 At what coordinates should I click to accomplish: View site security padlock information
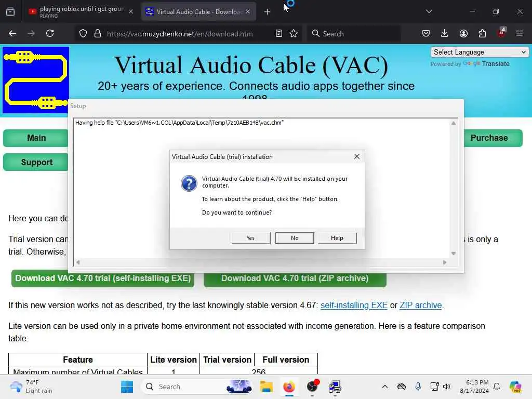coord(98,34)
